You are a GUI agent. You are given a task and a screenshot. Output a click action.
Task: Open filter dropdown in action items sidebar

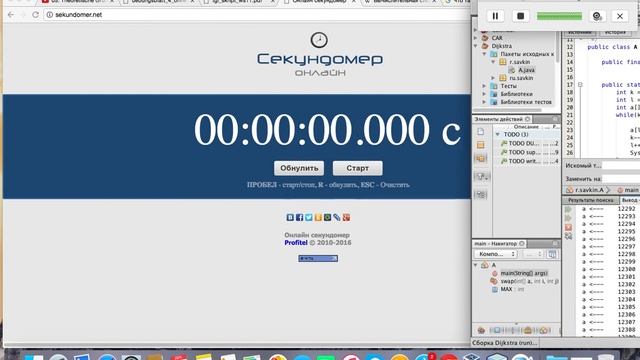[482, 177]
